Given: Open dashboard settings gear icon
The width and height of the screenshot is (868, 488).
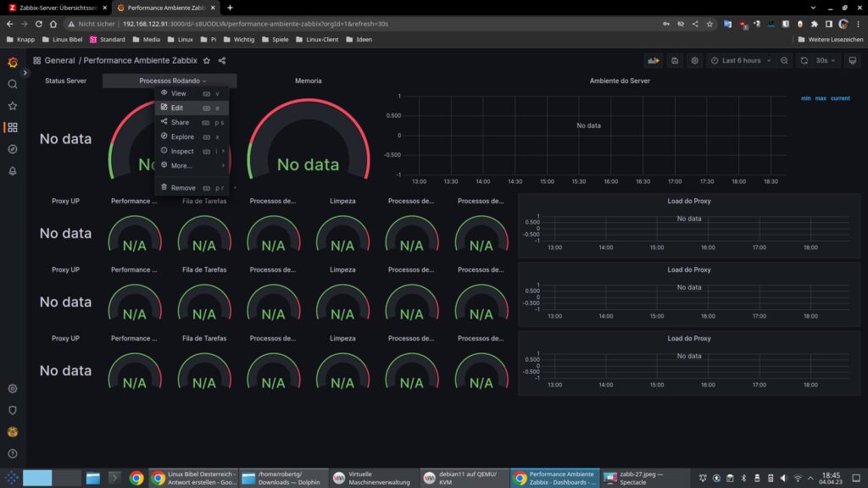Looking at the screenshot, I should point(695,60).
